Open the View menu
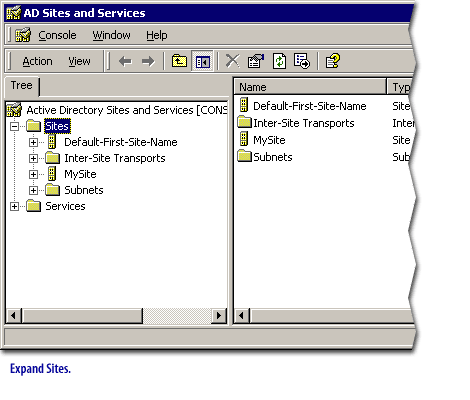Image resolution: width=470 pixels, height=400 pixels. (x=79, y=61)
